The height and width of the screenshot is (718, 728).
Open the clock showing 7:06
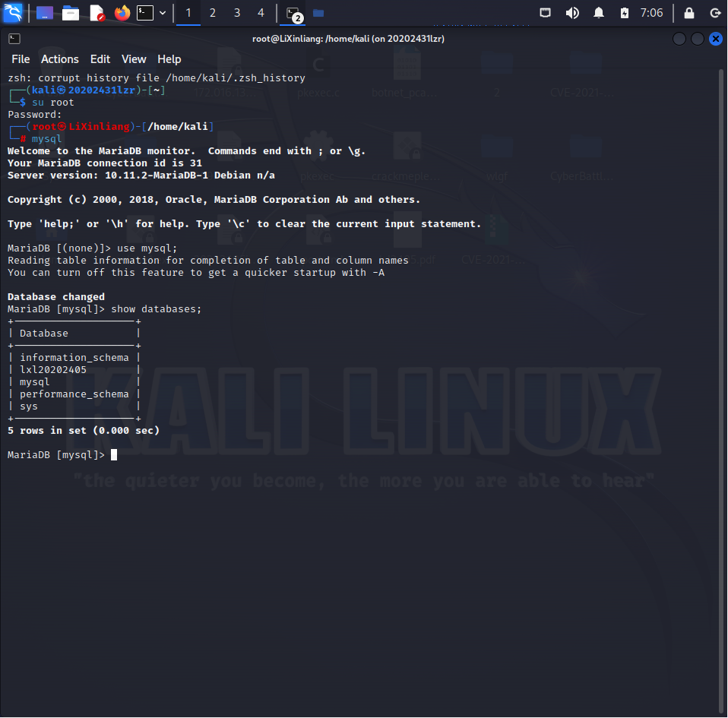point(651,13)
